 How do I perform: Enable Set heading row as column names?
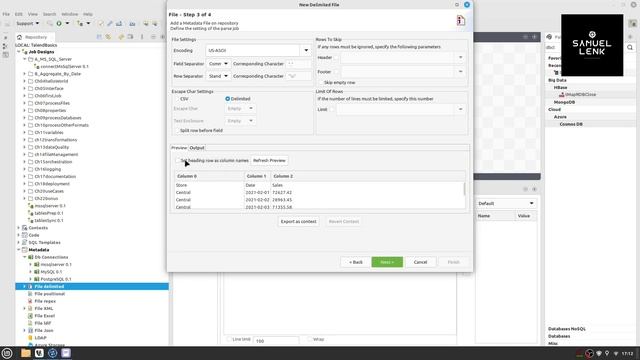[178, 160]
